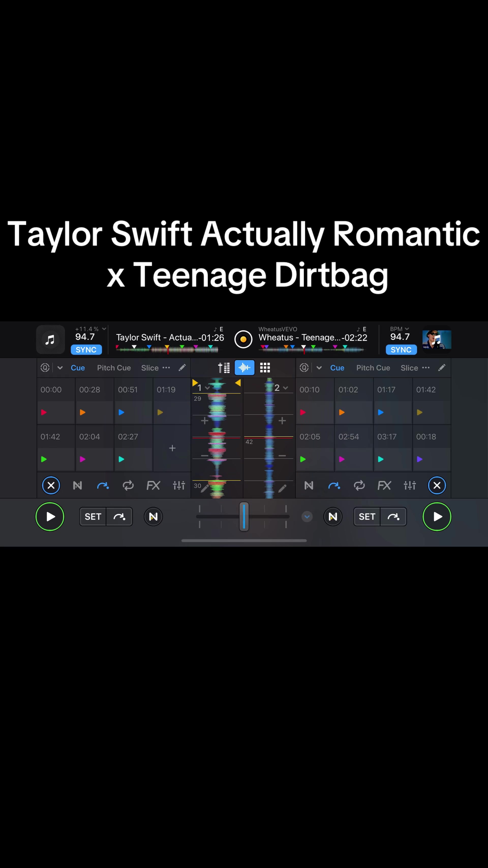
Task: Trigger the 00:28 cue pad on deck 1
Action: click(95, 401)
